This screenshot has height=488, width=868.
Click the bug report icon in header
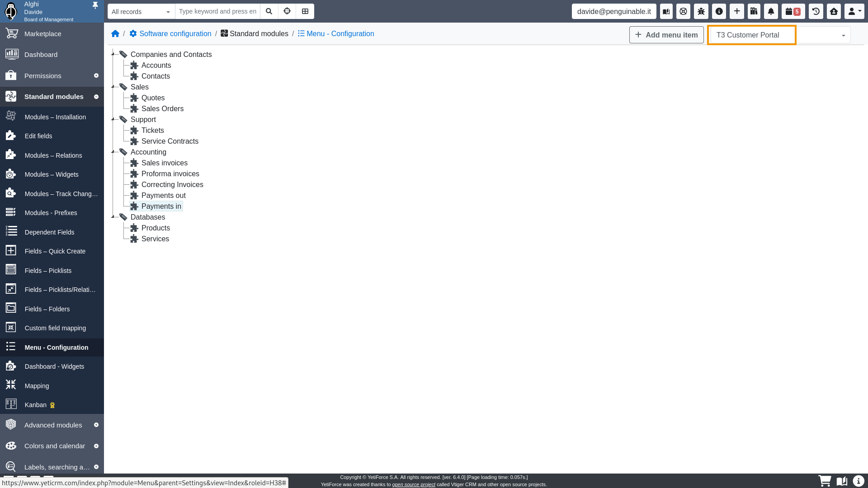pyautogui.click(x=701, y=11)
